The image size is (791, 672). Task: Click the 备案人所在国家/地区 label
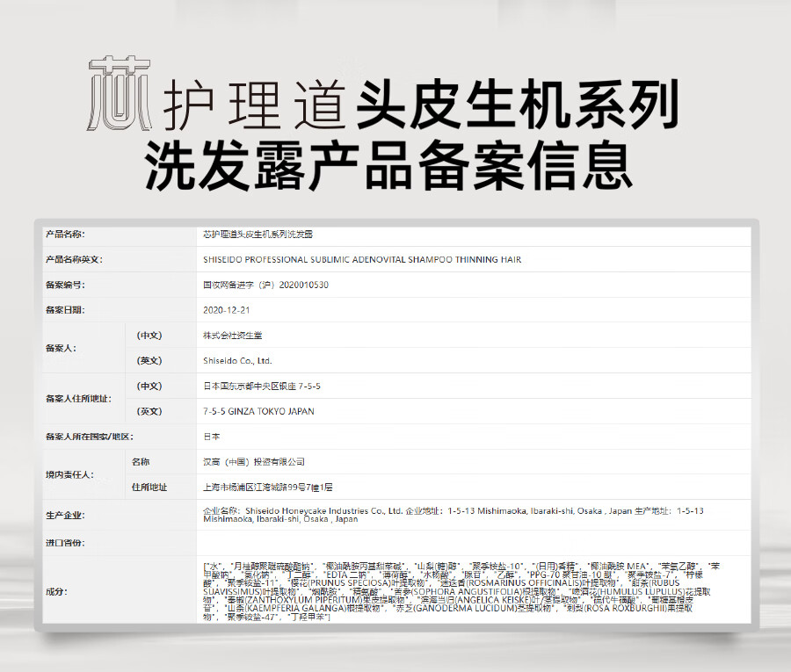[89, 436]
